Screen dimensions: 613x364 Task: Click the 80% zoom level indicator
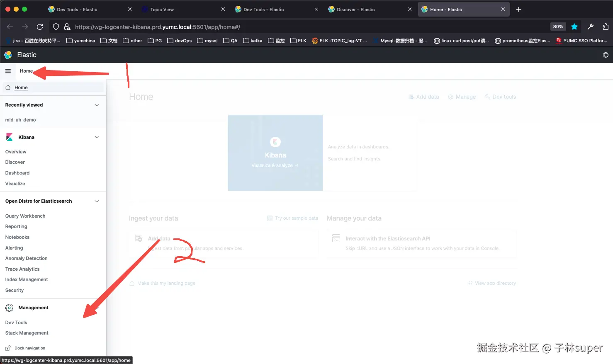[558, 27]
